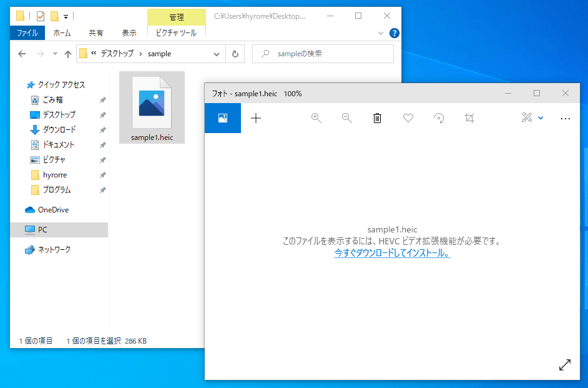Image resolution: width=588 pixels, height=388 pixels.
Task: Click デスクトップ in the address breadcrumb
Action: (x=117, y=54)
